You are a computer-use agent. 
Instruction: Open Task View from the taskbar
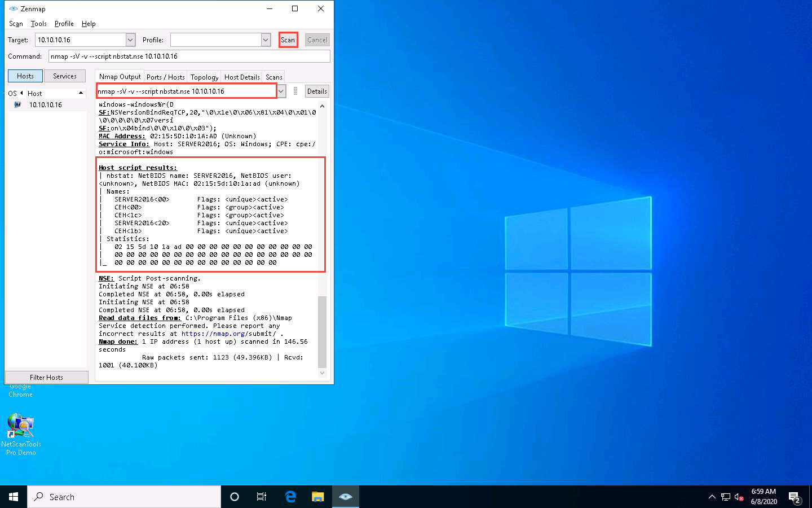(262, 497)
